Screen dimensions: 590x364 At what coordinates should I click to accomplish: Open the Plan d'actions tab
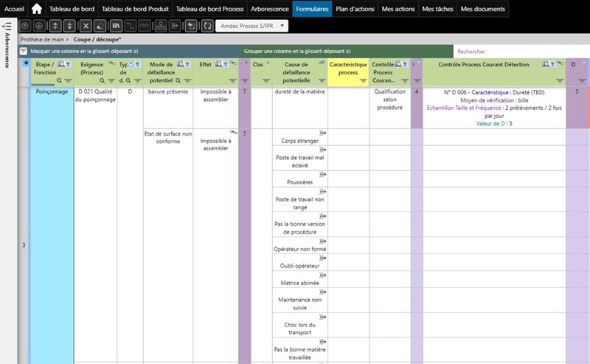[355, 9]
